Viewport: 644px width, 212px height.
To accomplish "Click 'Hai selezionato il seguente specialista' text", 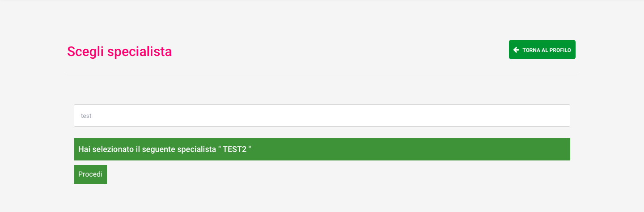I will (147, 149).
